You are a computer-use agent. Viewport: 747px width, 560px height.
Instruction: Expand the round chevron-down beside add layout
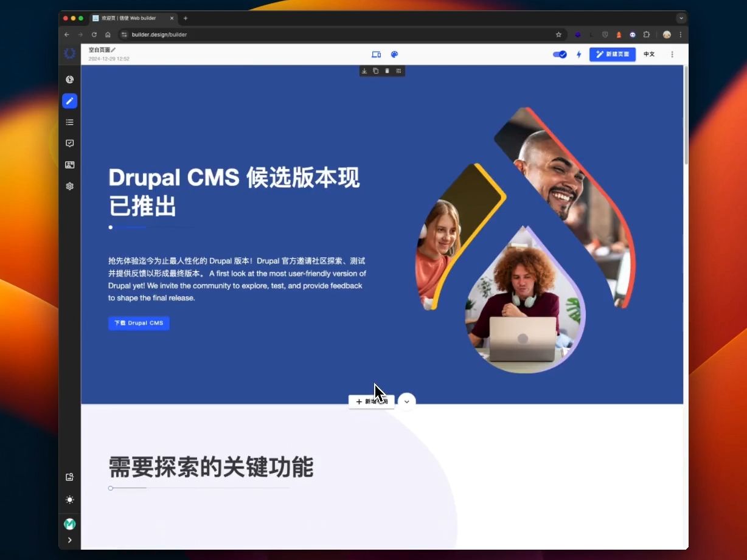407,402
